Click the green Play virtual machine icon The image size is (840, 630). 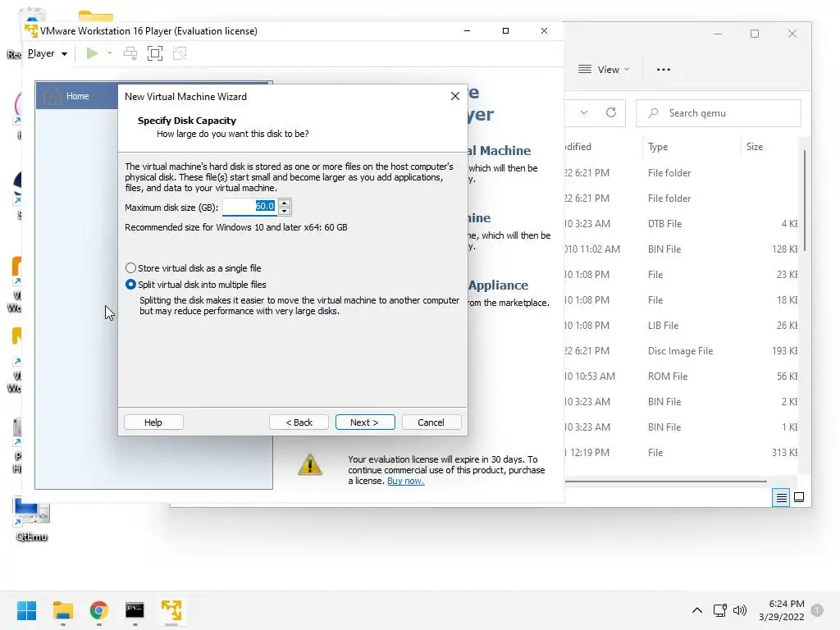92,53
